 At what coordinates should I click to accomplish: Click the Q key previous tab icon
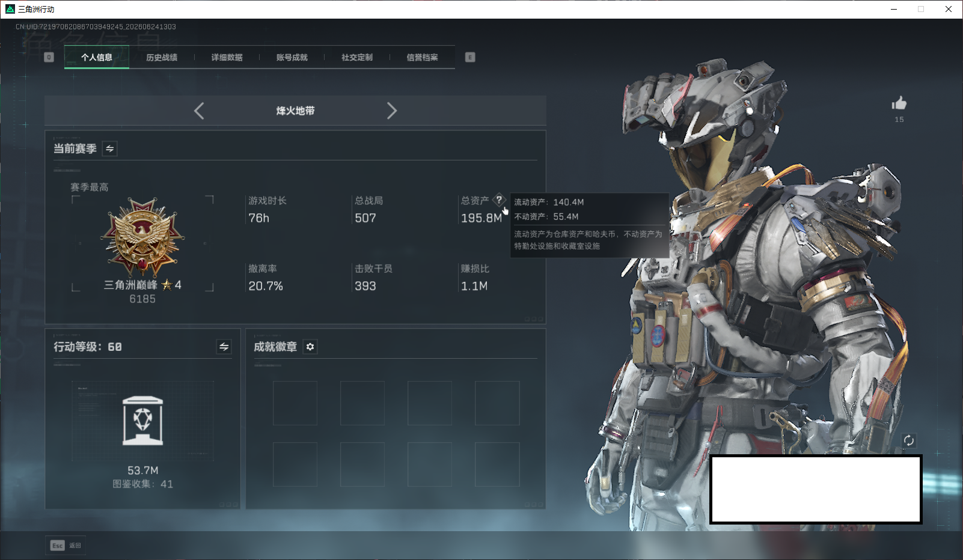tap(49, 57)
